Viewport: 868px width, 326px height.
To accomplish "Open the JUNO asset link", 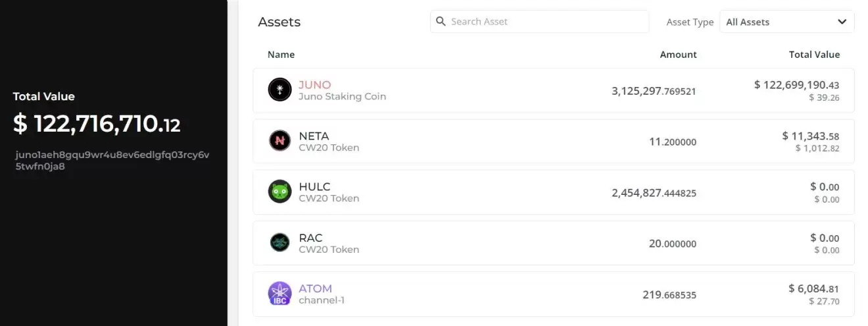I will [x=315, y=85].
